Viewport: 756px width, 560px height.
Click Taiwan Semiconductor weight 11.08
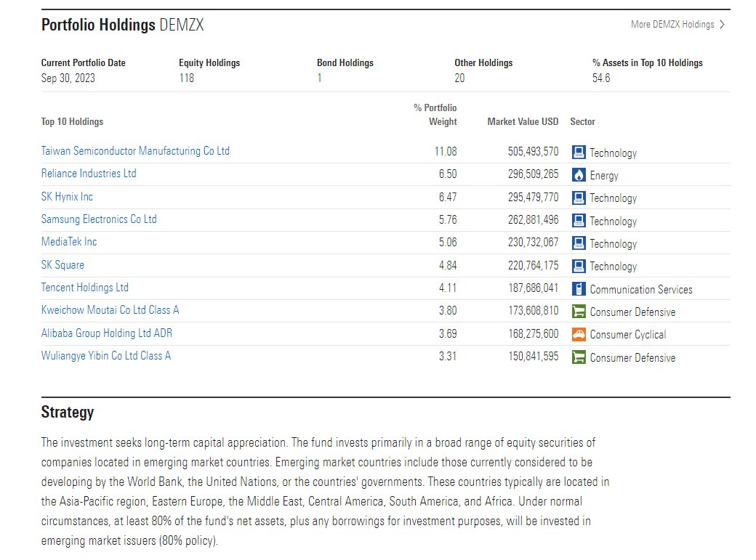446,151
